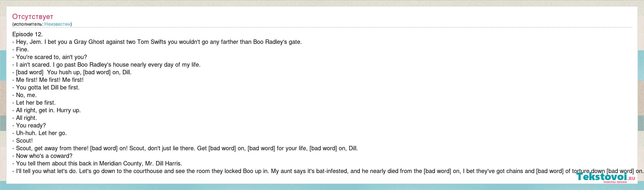Click the Отсутствует song title
The width and height of the screenshot is (644, 190).
[x=33, y=17]
